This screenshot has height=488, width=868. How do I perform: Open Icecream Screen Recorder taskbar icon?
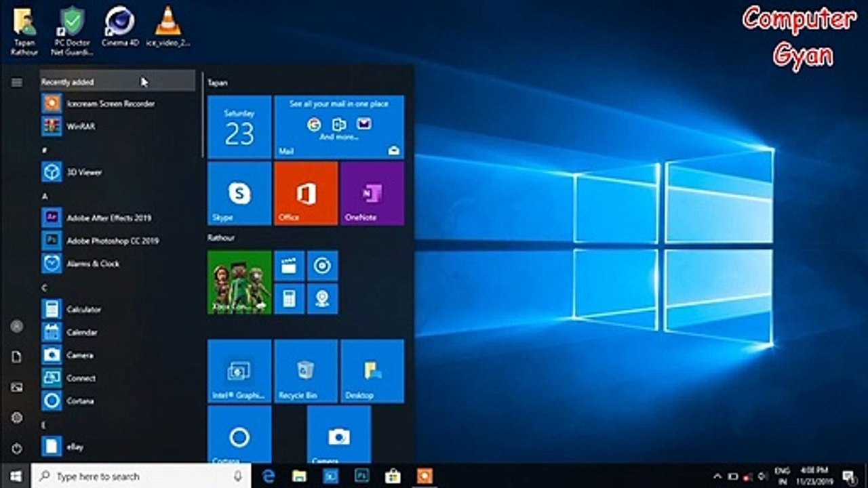(424, 476)
